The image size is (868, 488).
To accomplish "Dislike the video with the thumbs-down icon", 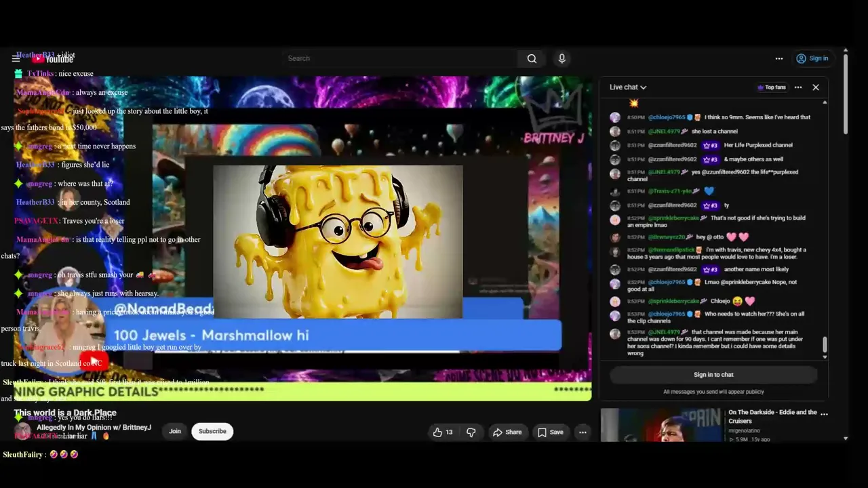I will 471,432.
